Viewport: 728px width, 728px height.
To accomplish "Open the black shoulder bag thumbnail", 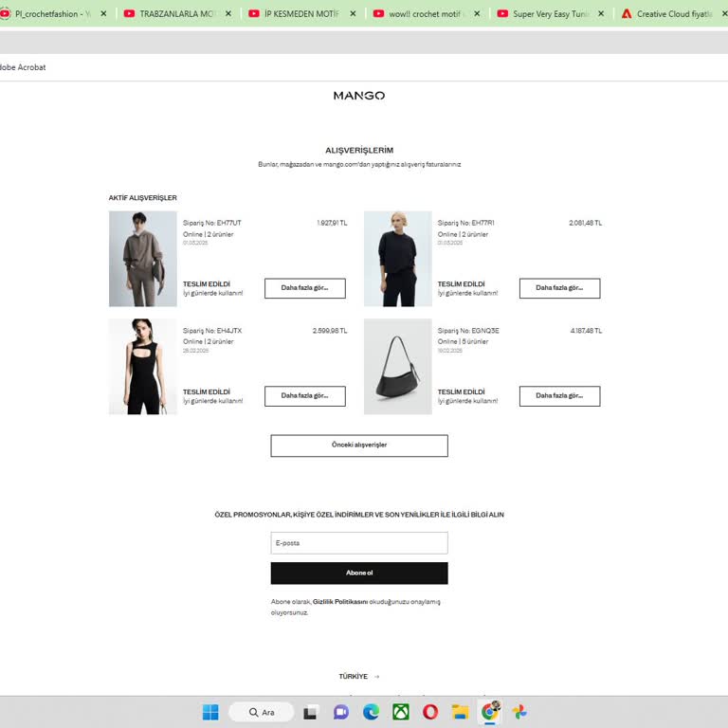I will [397, 366].
